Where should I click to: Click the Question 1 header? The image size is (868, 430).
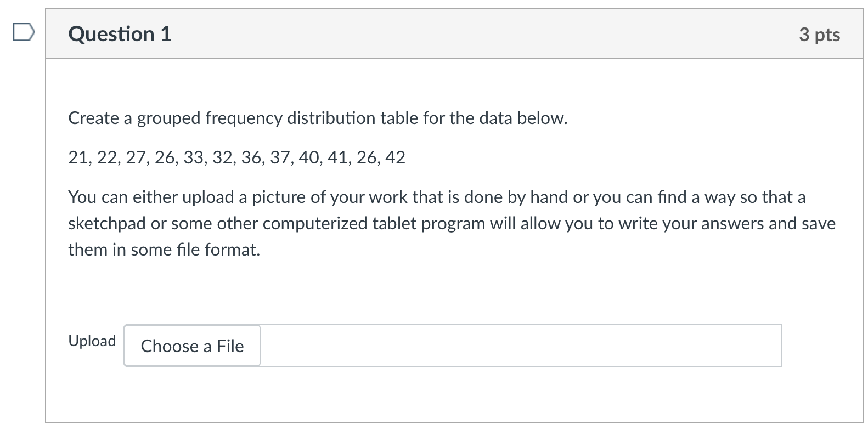point(119,34)
